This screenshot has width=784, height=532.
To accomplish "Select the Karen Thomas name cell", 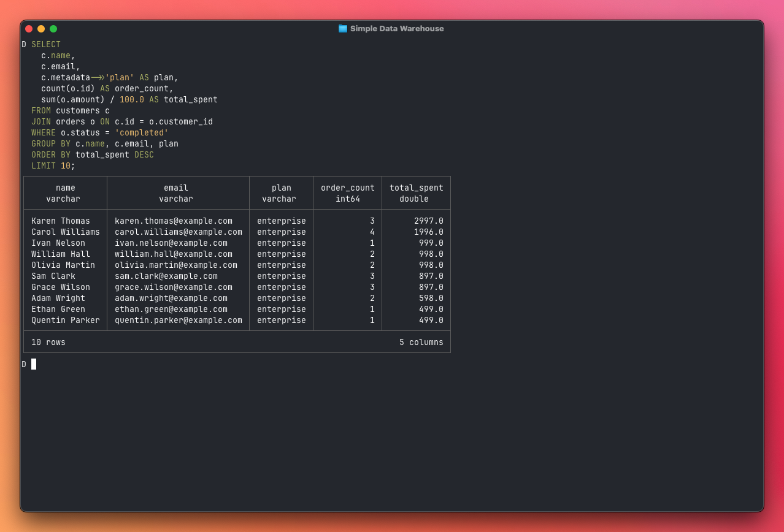I will (61, 221).
